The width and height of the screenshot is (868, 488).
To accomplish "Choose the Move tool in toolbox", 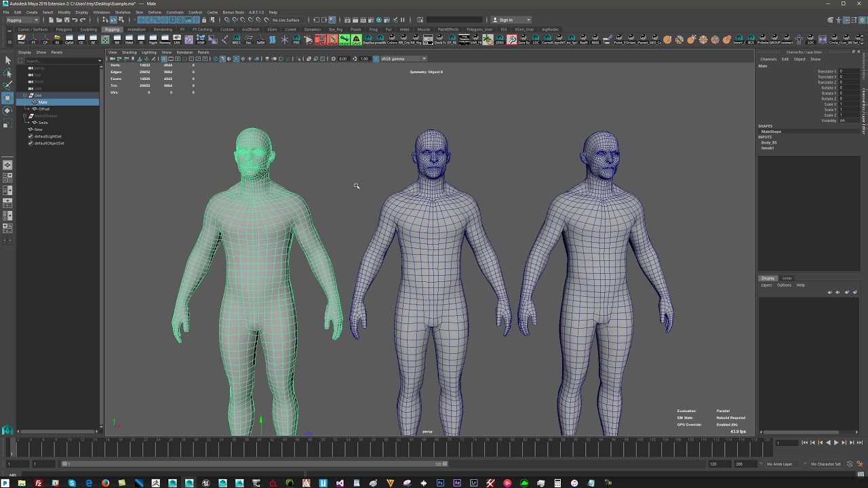I will point(7,98).
